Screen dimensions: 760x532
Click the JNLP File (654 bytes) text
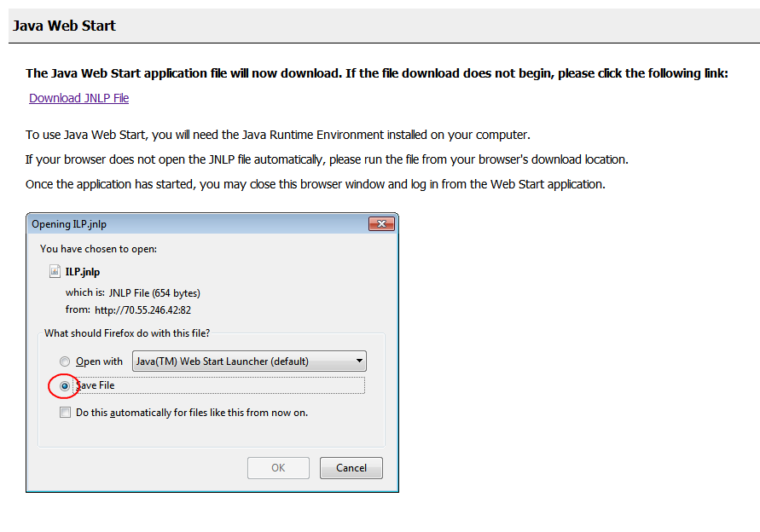(154, 293)
